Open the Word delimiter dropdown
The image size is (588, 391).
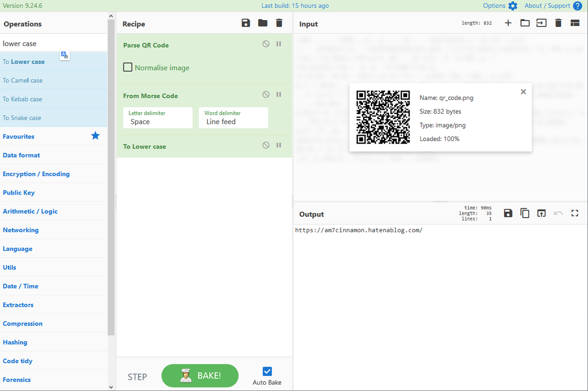click(x=233, y=118)
